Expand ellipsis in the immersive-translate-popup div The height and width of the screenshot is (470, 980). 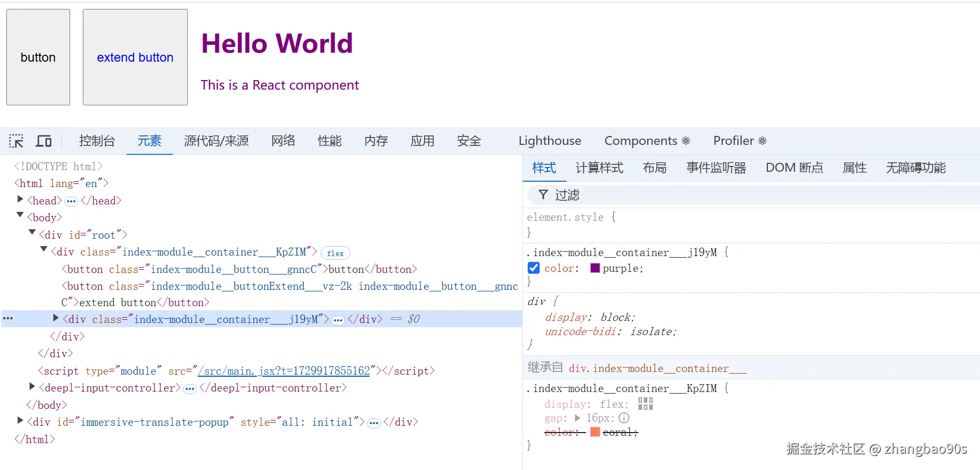(374, 423)
